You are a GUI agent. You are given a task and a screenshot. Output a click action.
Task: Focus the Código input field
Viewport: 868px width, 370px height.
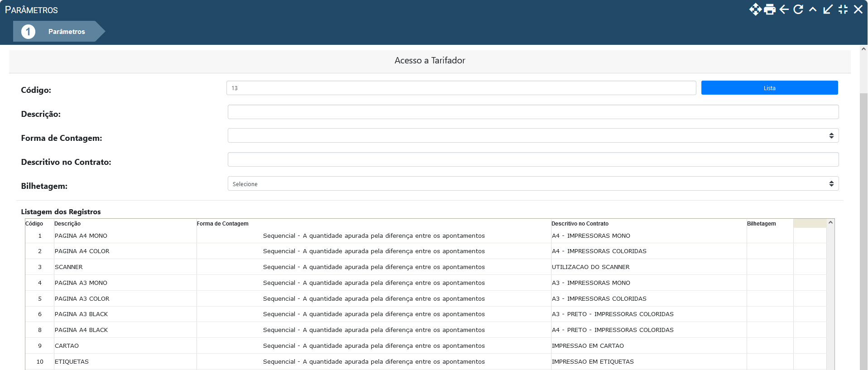tap(461, 88)
